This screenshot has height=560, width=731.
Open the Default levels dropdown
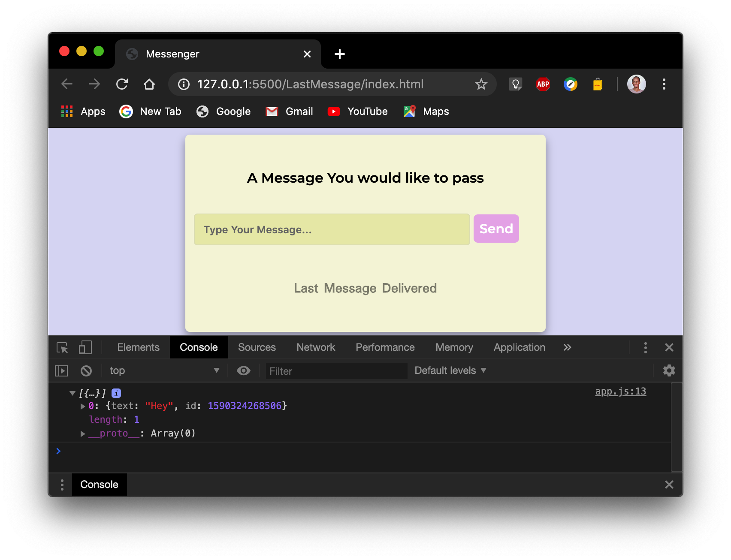point(449,370)
